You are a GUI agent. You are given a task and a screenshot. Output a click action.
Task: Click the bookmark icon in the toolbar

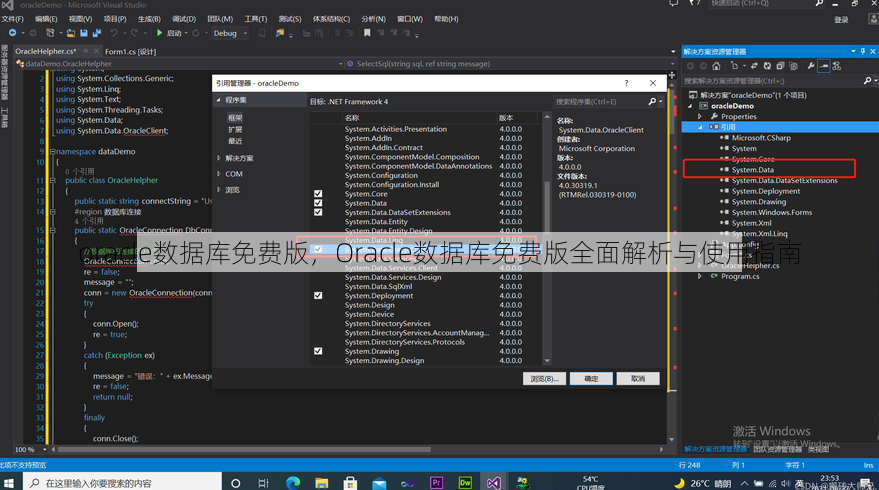pos(367,33)
